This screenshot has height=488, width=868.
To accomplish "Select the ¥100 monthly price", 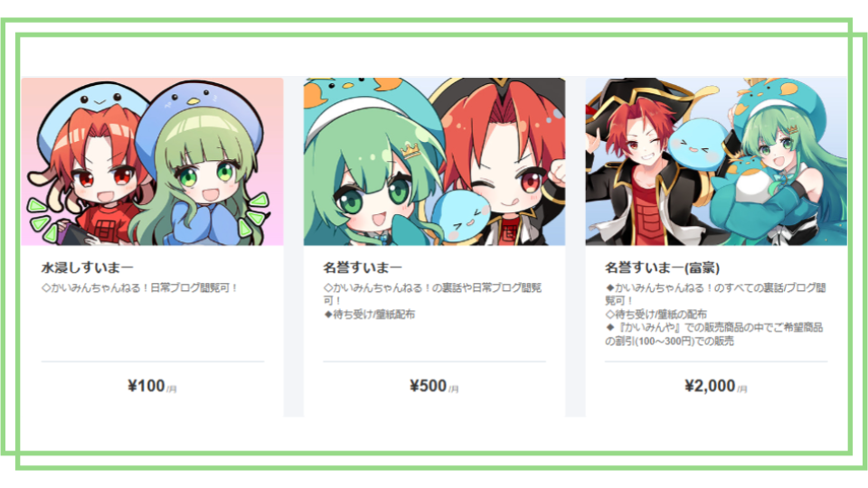I will tap(152, 386).
